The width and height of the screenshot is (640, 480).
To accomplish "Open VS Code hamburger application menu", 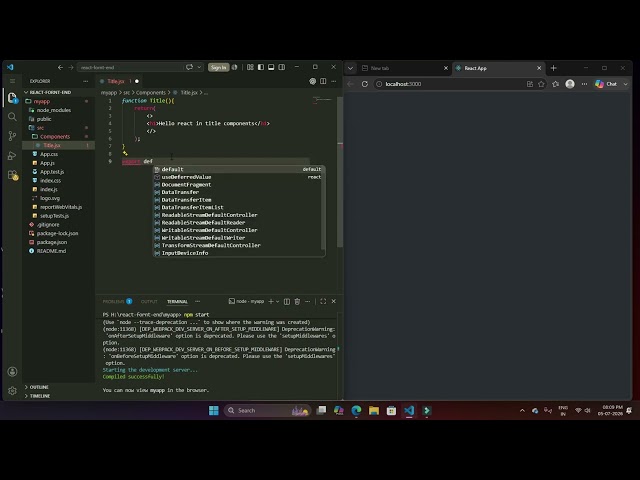I will click(x=12, y=81).
